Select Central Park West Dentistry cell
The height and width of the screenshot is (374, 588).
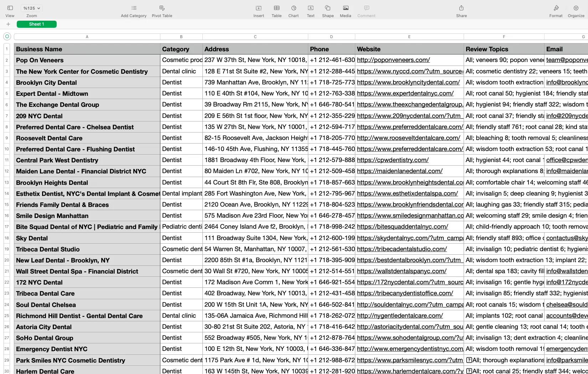pos(87,160)
